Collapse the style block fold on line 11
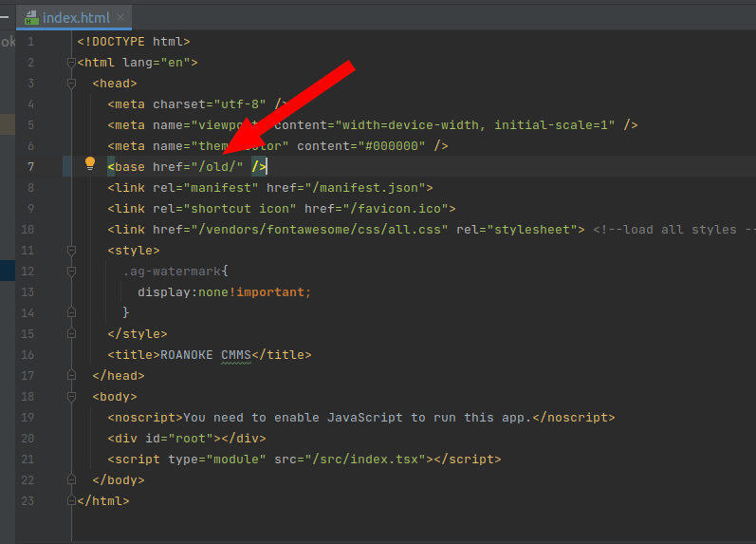Screen dimensions: 756x544 [71, 250]
